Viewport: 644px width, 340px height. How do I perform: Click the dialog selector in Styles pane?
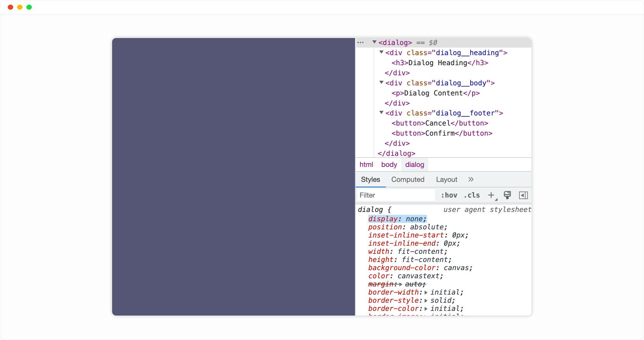(370, 210)
